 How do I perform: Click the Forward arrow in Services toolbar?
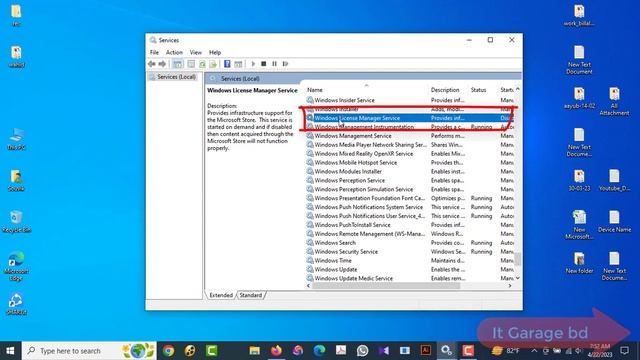(x=162, y=64)
